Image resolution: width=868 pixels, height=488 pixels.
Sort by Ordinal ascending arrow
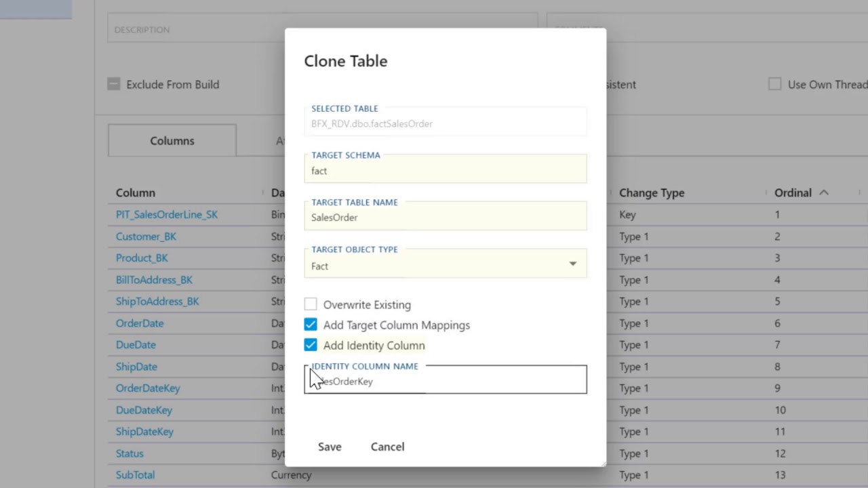824,192
